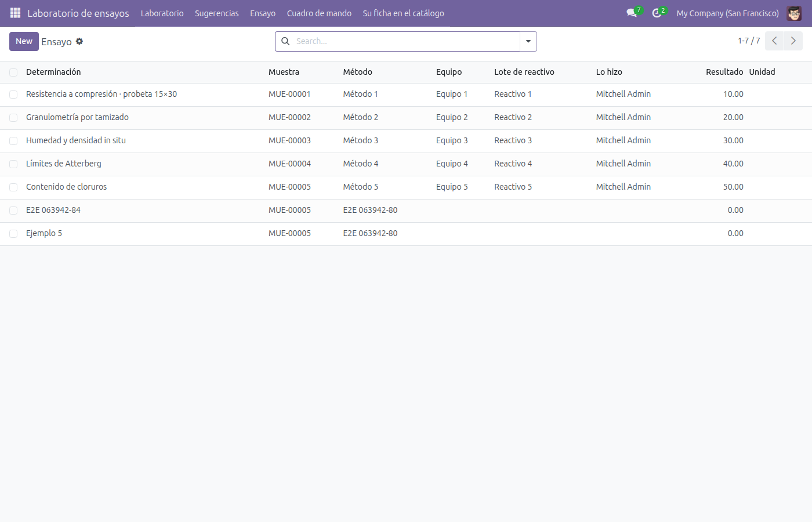Focus the Search input field

point(405,41)
